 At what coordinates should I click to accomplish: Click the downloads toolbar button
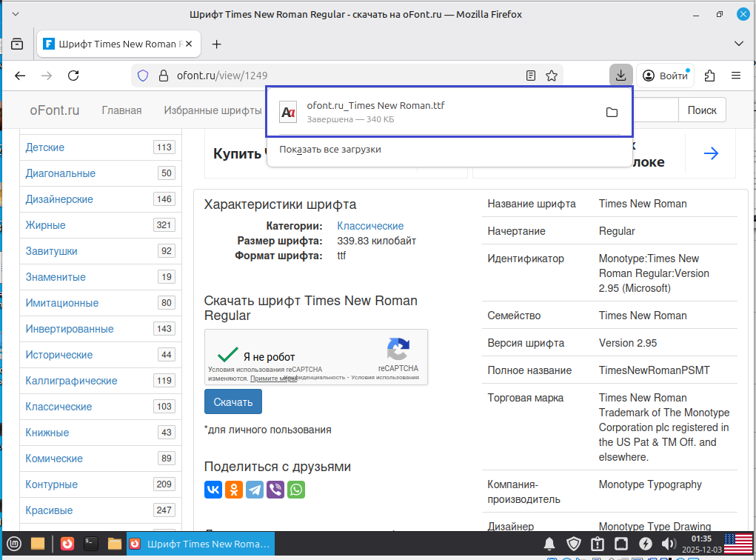click(621, 76)
